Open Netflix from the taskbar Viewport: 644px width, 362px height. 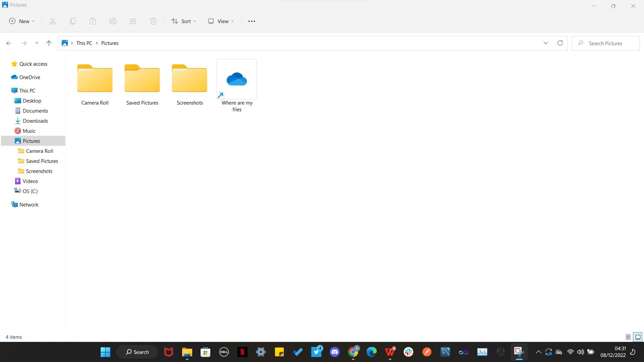pos(242,352)
